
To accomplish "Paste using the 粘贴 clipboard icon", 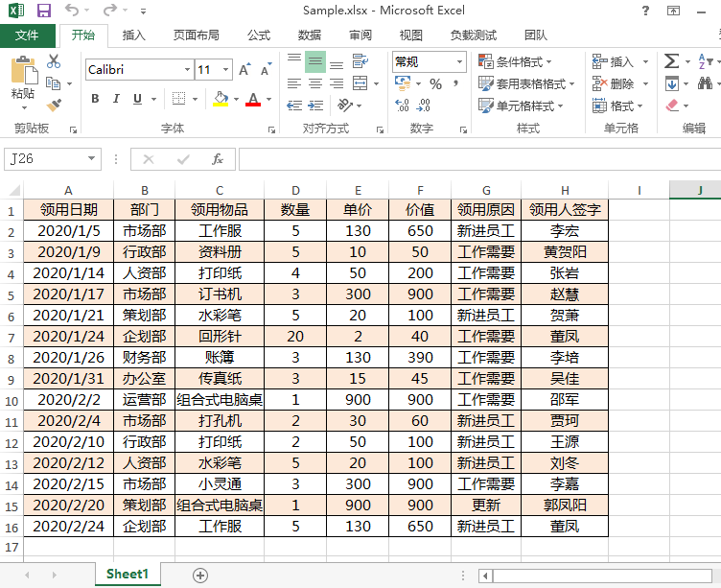I will point(23,72).
